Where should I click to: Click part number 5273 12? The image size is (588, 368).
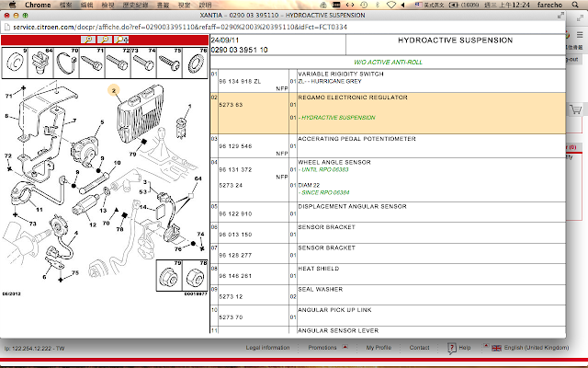pyautogui.click(x=231, y=296)
